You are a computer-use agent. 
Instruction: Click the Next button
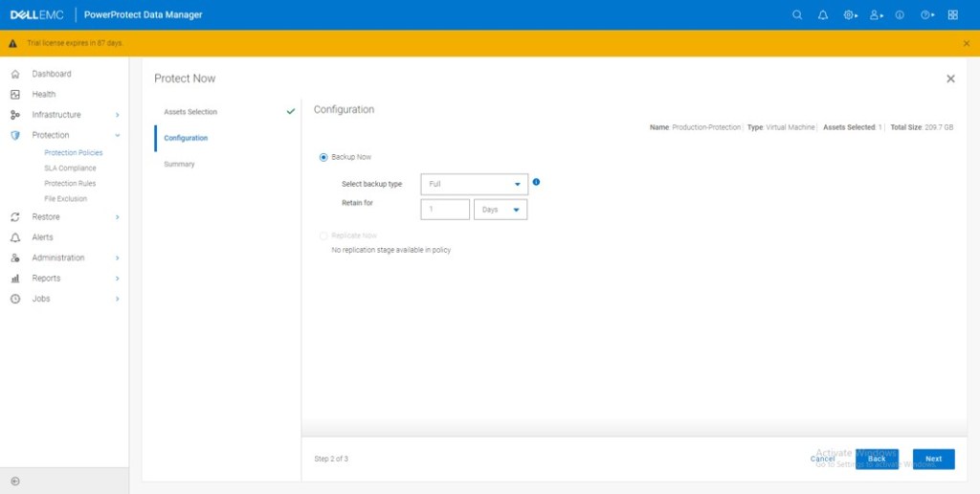[933, 459]
